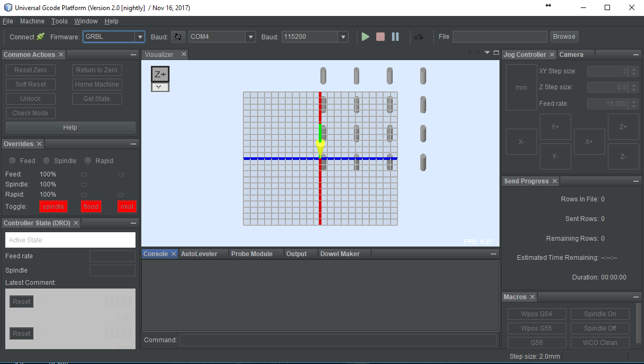This screenshot has width=644, height=364.
Task: Open the 115200 baud rate dropdown
Action: click(x=343, y=37)
